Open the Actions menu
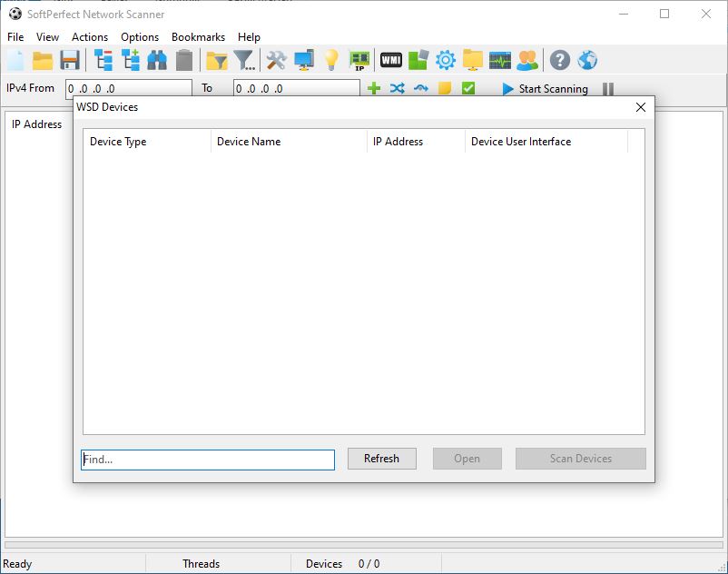728x574 pixels. [90, 37]
